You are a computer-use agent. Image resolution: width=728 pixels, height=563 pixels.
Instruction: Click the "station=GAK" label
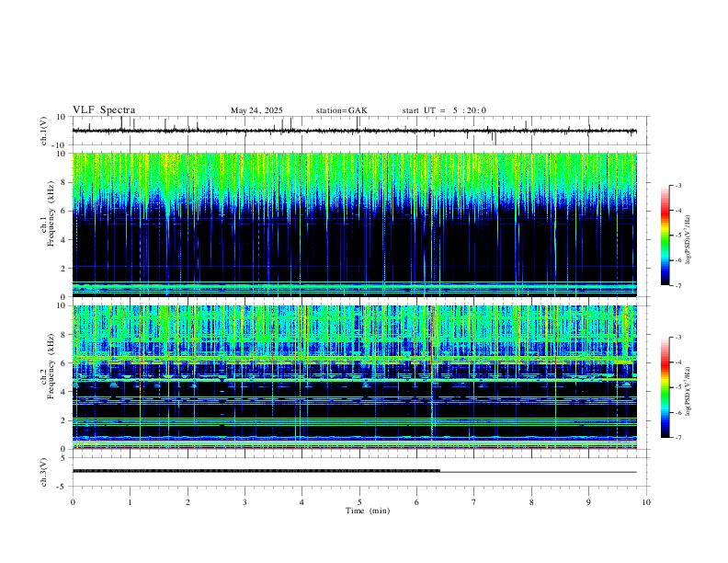tap(341, 110)
